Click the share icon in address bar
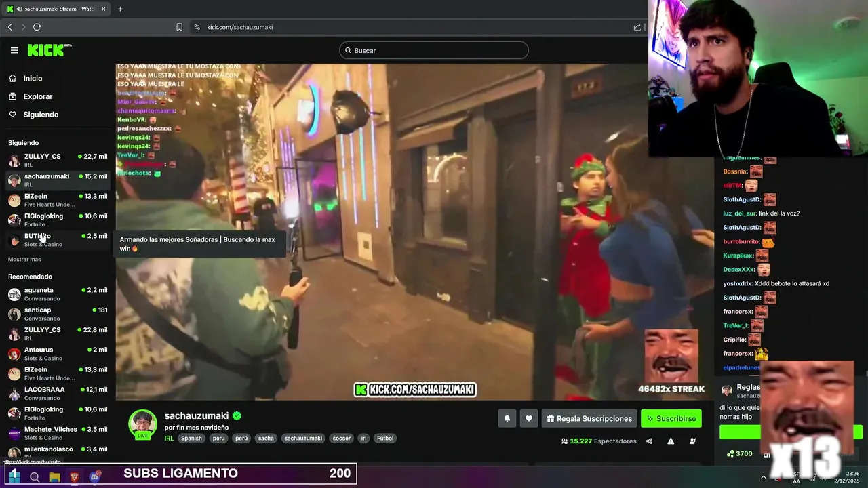This screenshot has height=488, width=868. coord(637,27)
